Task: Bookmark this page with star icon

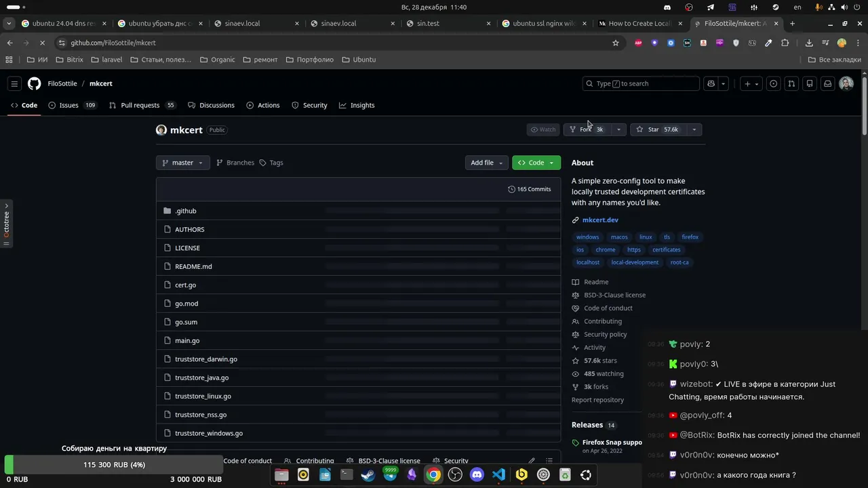Action: (616, 43)
